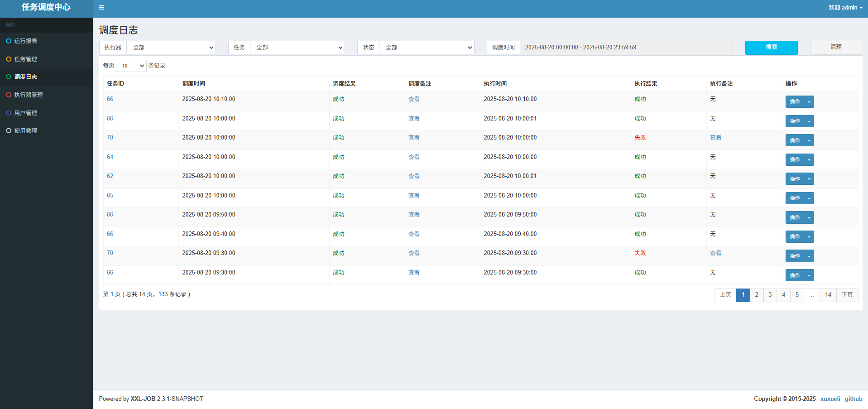The width and height of the screenshot is (868, 409).
Task: Open the 执行器 filter dropdown
Action: (x=171, y=48)
